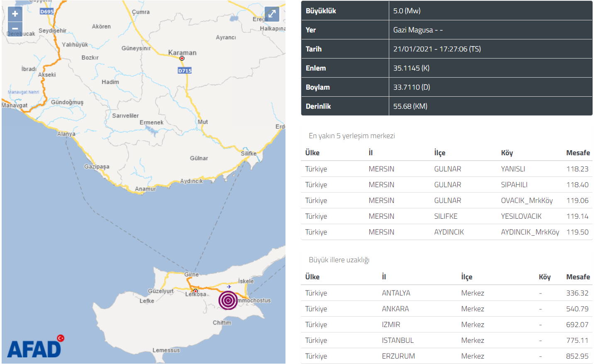This screenshot has height=364, width=600.
Task: Click the AYDINCIK_MrkKöy village cell
Action: tap(529, 232)
